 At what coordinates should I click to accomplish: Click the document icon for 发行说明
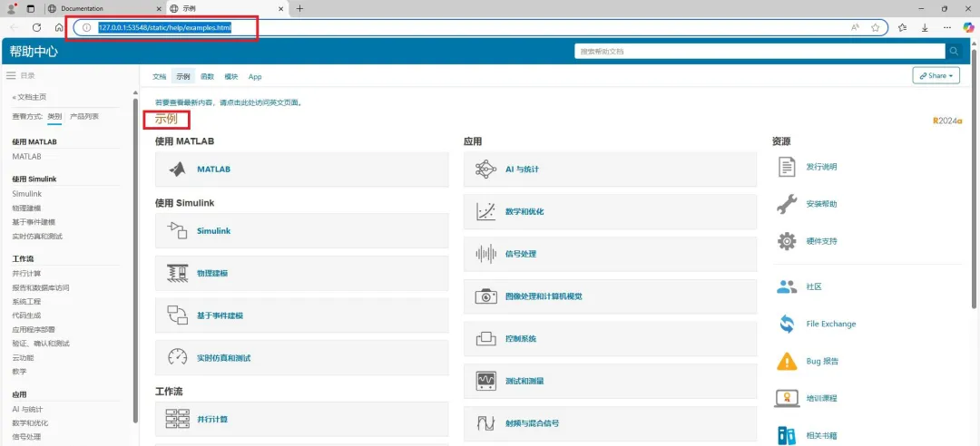(x=787, y=167)
